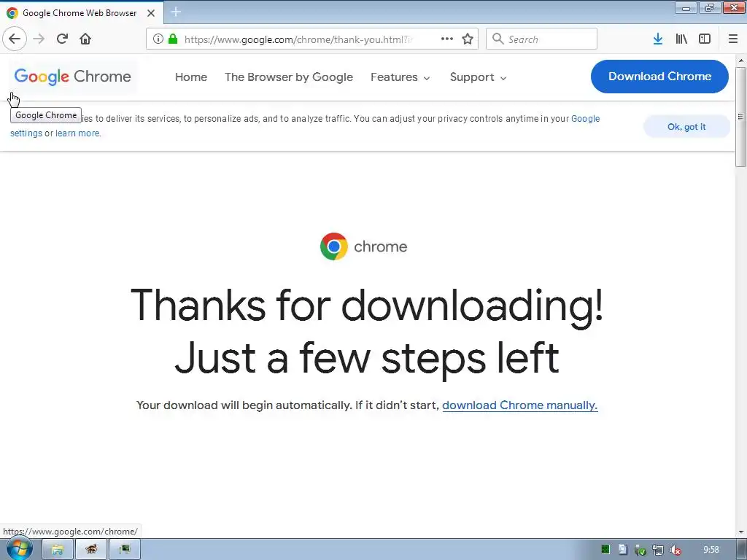Click the forward navigation arrow
This screenshot has height=560, width=747.
tap(39, 39)
